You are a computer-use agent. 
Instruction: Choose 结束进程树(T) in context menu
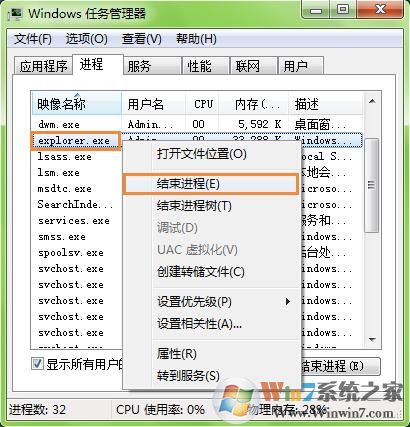[212, 206]
